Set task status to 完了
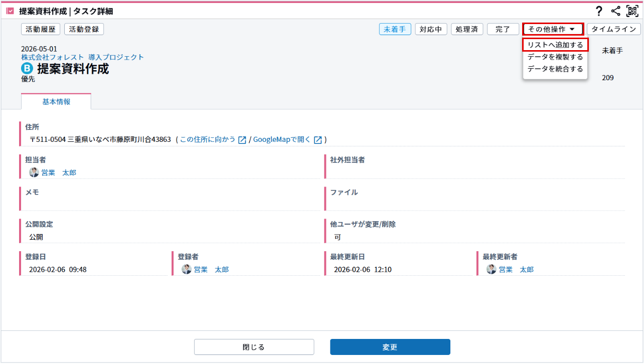Viewport: 644px width, 364px height. (x=503, y=29)
